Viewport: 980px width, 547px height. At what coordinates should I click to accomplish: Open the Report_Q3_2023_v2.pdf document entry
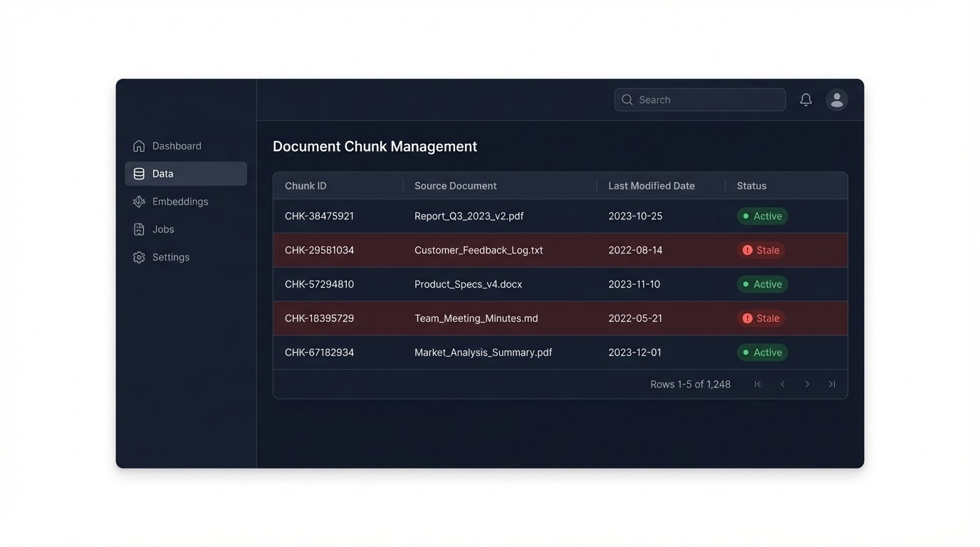coord(469,216)
